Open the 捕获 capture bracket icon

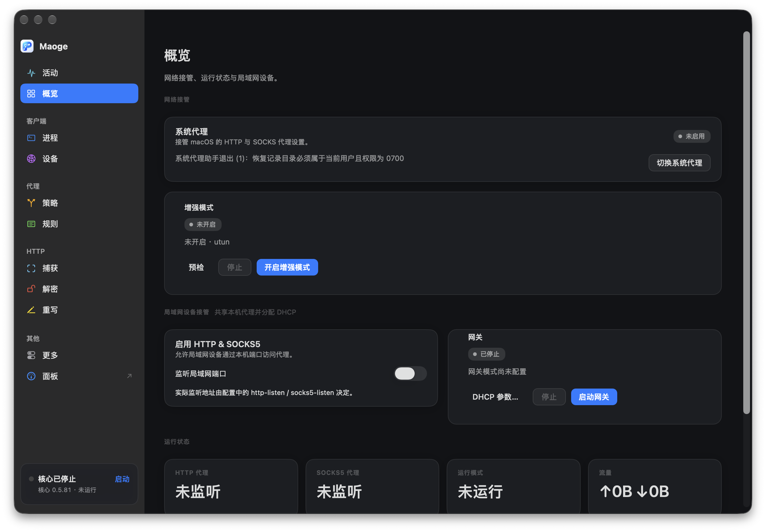click(31, 268)
